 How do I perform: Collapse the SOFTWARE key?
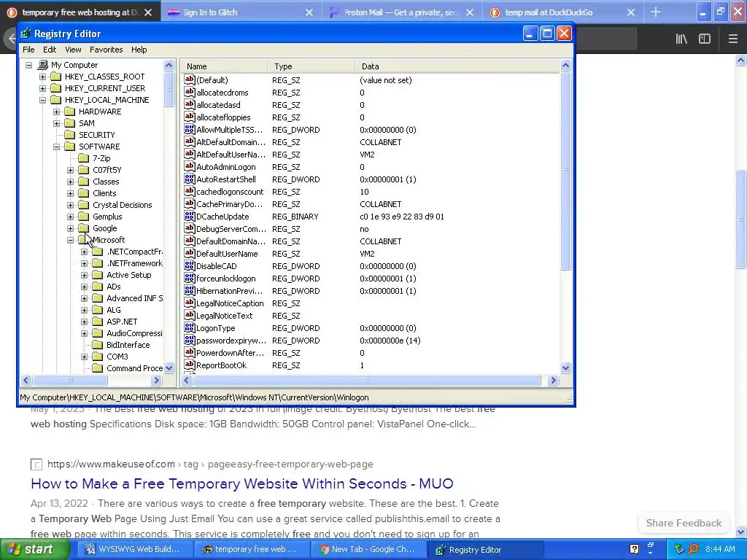(x=56, y=147)
